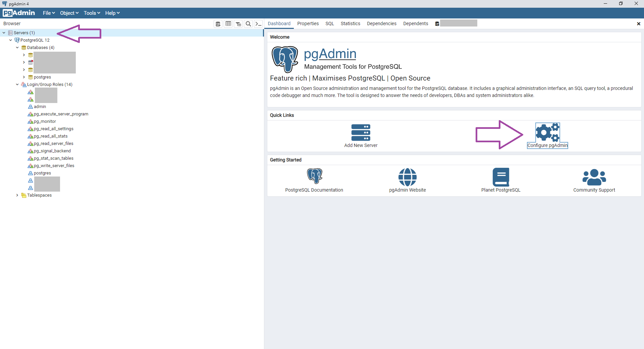Switch to the Dashboard tab
Screen dimensions: 644x349
pos(279,23)
